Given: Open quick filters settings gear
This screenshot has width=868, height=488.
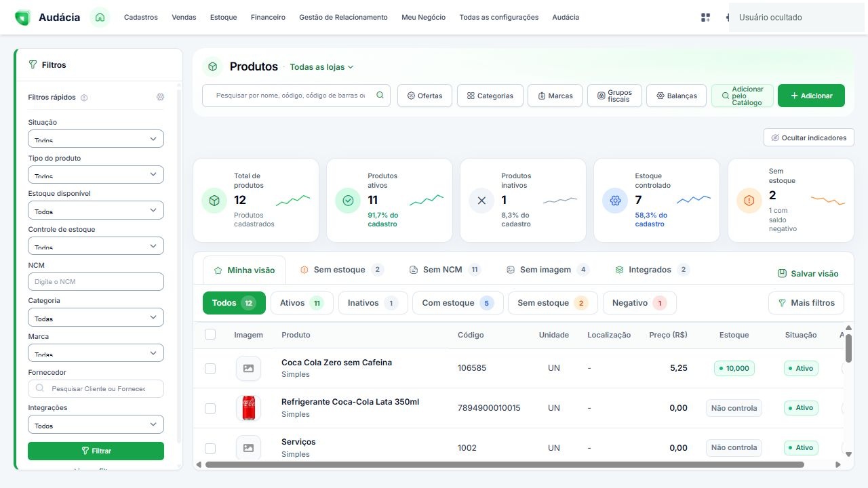Looking at the screenshot, I should (160, 97).
